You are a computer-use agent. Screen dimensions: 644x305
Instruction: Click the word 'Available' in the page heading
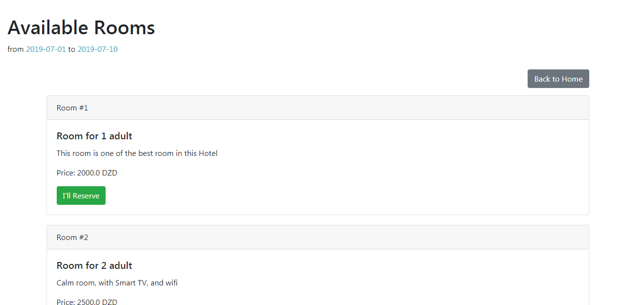(x=48, y=28)
